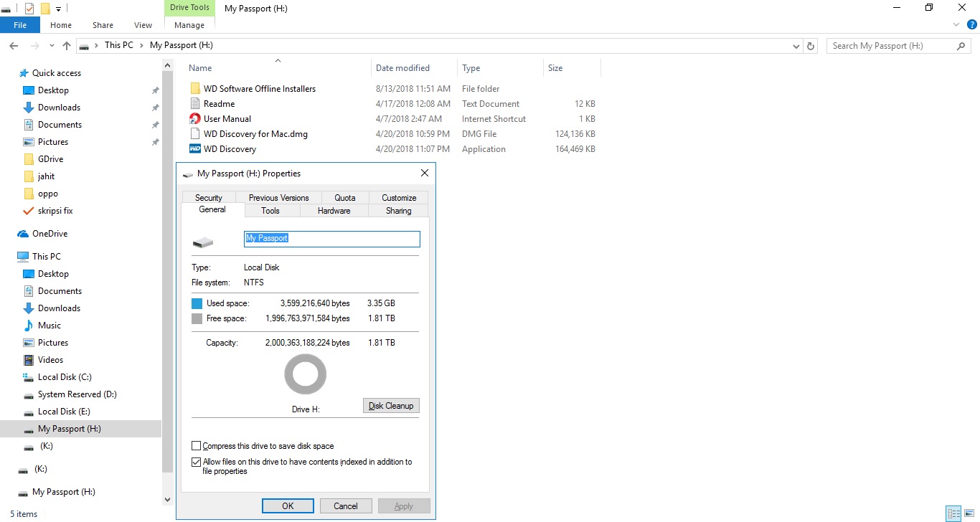The height and width of the screenshot is (522, 980).
Task: Click the Local Disk (C:) drive icon
Action: click(x=29, y=377)
